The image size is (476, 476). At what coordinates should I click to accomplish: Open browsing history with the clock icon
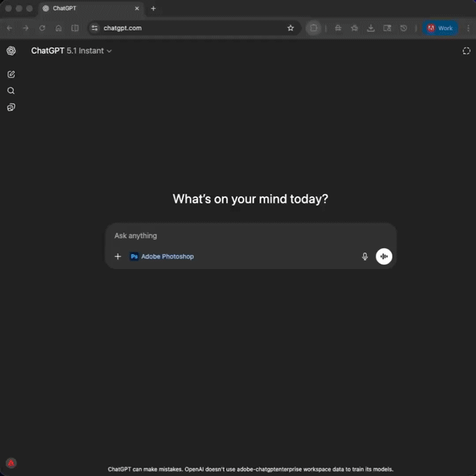point(403,28)
